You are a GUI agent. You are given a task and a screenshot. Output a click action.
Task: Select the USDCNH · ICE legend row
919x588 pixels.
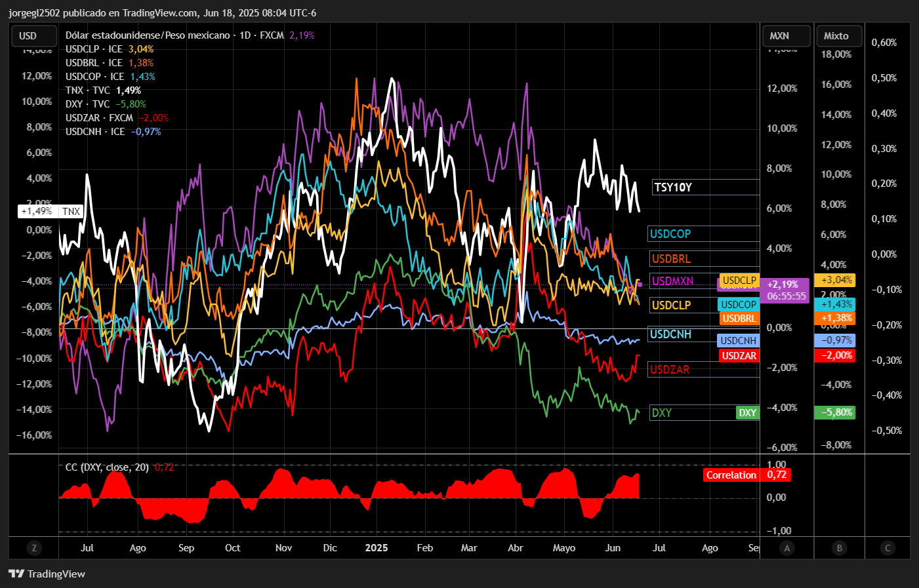(x=113, y=132)
